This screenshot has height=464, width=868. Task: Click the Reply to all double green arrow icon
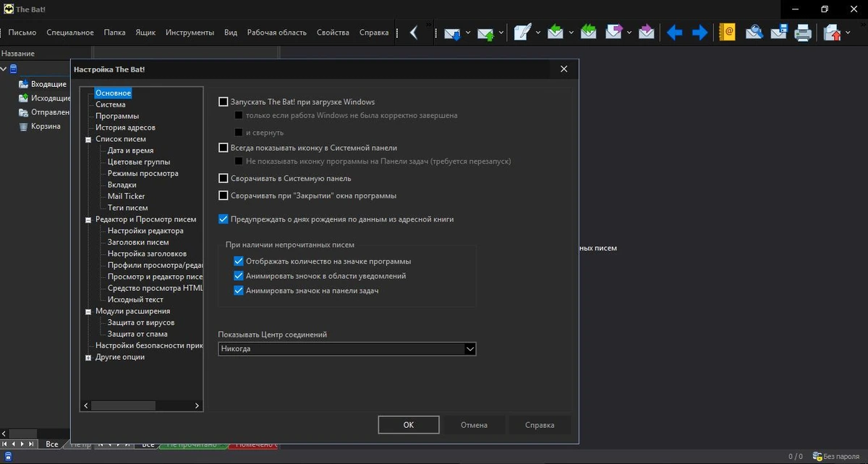[x=589, y=33]
